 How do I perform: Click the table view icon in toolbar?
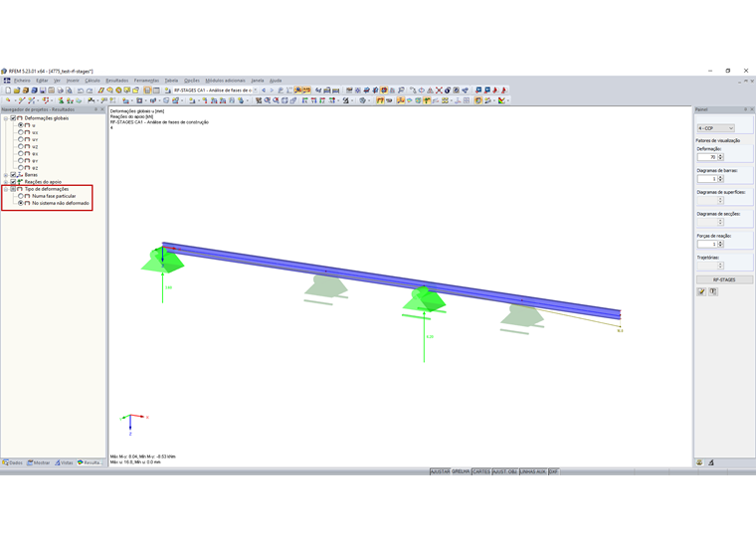(156, 90)
